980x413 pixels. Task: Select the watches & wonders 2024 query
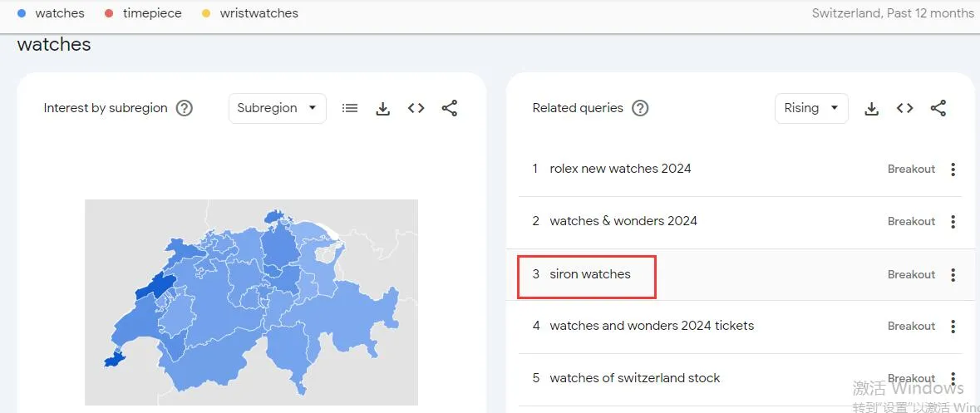point(623,221)
